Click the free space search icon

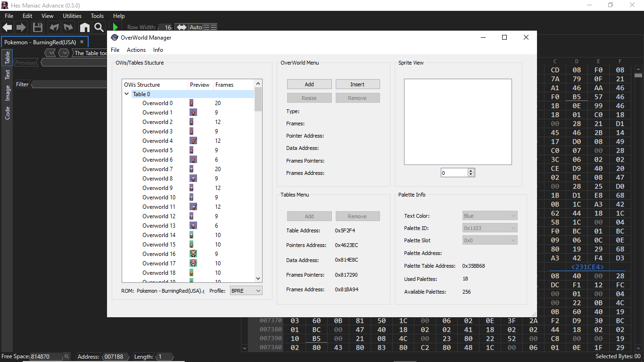point(66,357)
